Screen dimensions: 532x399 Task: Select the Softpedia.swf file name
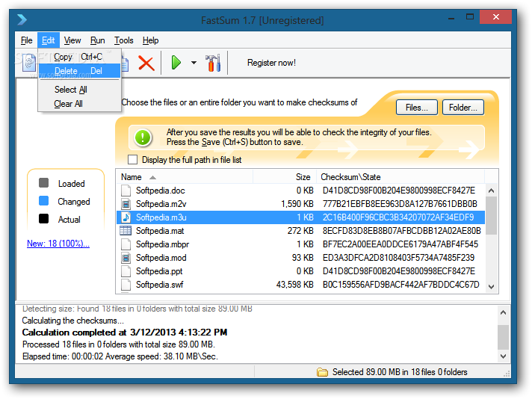pyautogui.click(x=160, y=285)
